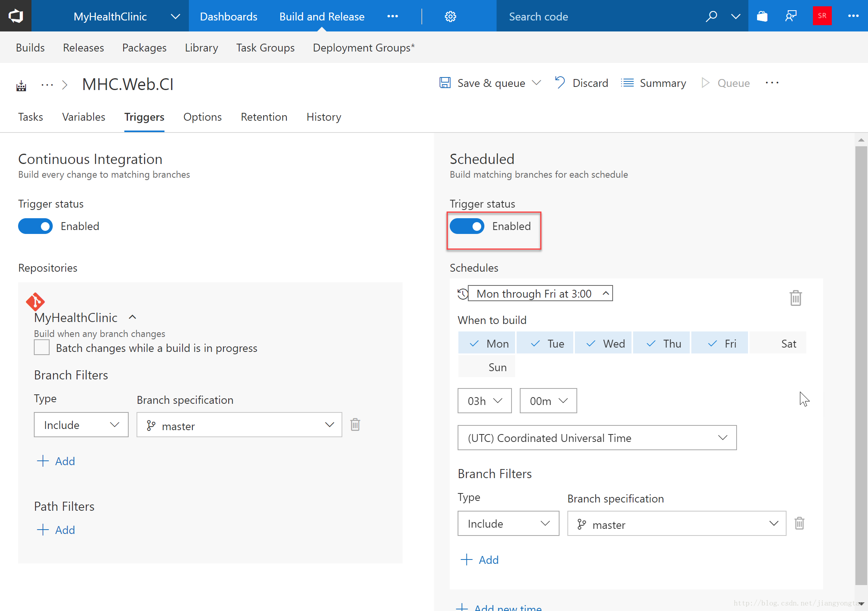Click the Search code input field

(598, 17)
